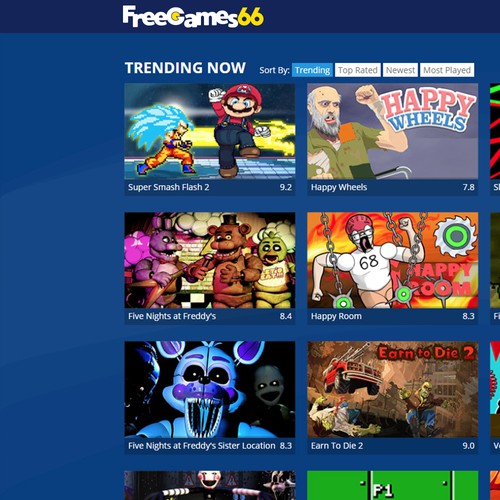This screenshot has height=500, width=500.
Task: Open the Happy Room game thumbnail
Action: [393, 260]
